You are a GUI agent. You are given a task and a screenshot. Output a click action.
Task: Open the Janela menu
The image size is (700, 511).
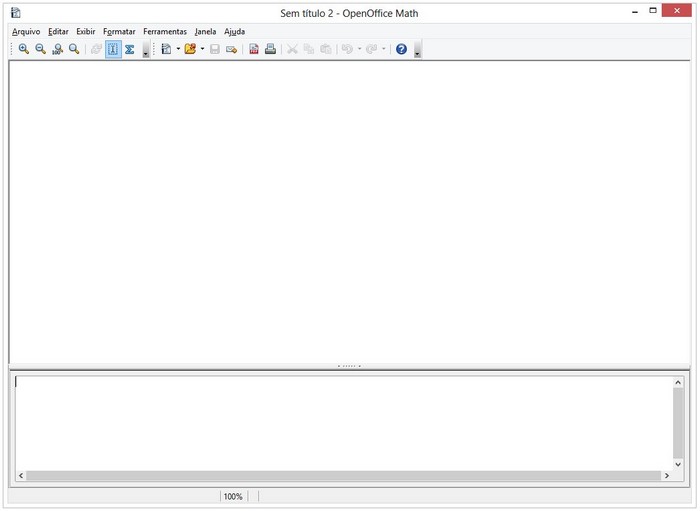(x=205, y=32)
